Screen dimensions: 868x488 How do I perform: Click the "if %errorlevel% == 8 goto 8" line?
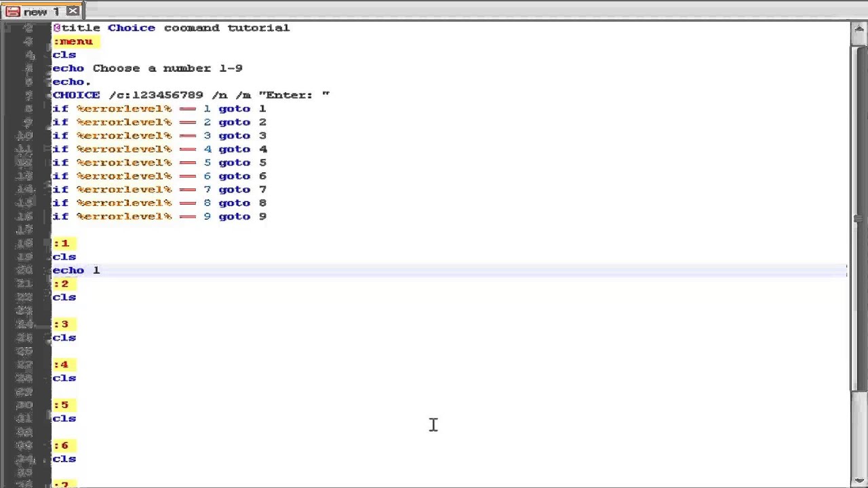[x=159, y=203]
